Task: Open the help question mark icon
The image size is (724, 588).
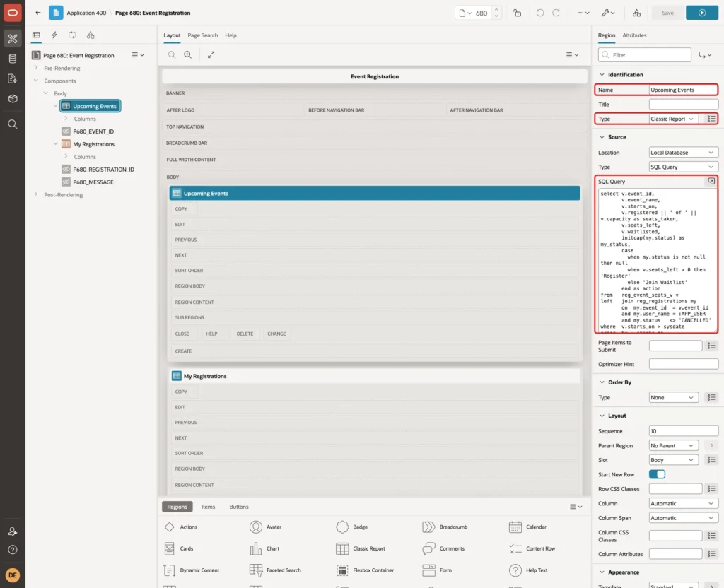Action: (x=13, y=550)
